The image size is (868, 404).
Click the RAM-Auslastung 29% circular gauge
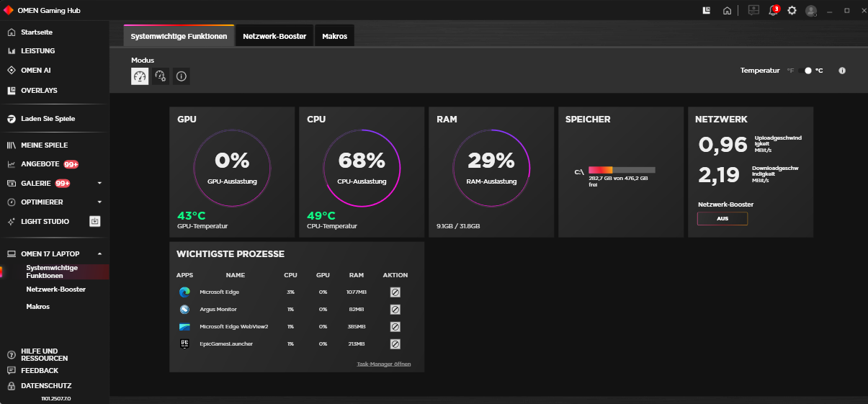pos(491,168)
